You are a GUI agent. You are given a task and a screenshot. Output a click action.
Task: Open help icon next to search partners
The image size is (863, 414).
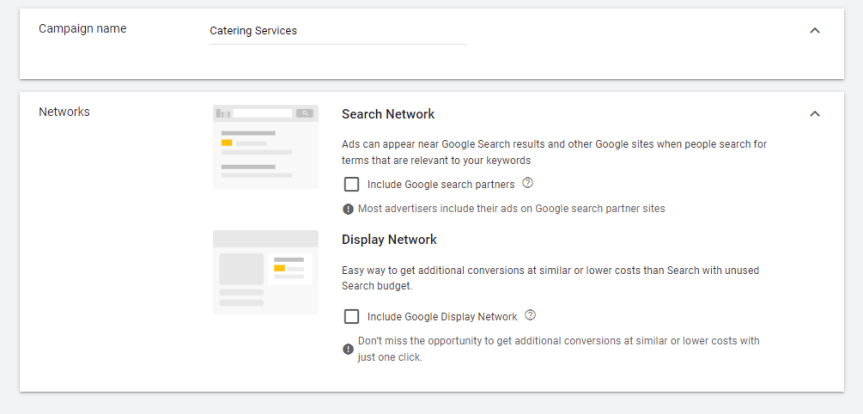coord(527,183)
